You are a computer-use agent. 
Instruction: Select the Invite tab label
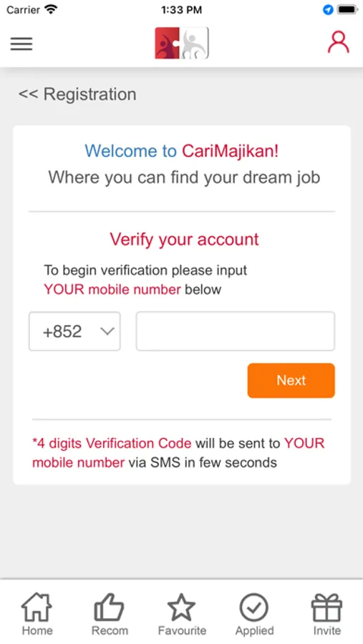[x=326, y=630]
